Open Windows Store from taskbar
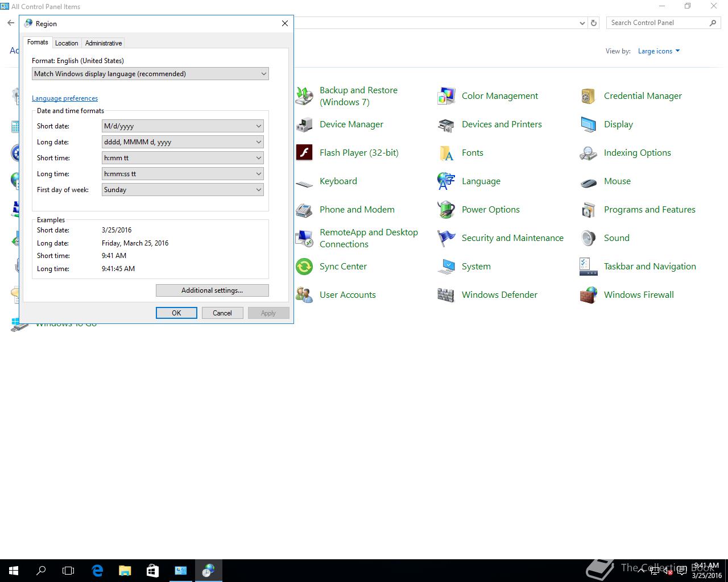728x582 pixels. (x=152, y=571)
